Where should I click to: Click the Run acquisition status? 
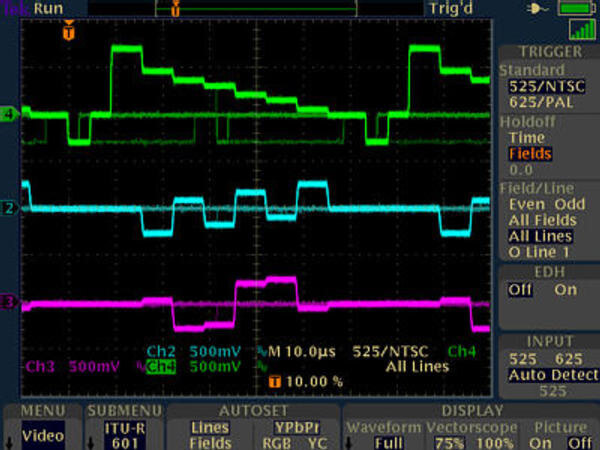pyautogui.click(x=48, y=8)
